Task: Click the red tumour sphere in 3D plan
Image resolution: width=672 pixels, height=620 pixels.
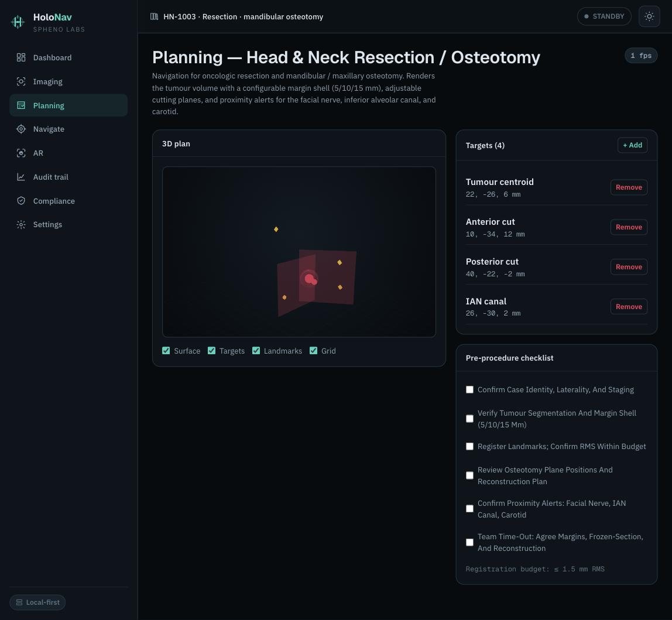Action: [x=310, y=280]
